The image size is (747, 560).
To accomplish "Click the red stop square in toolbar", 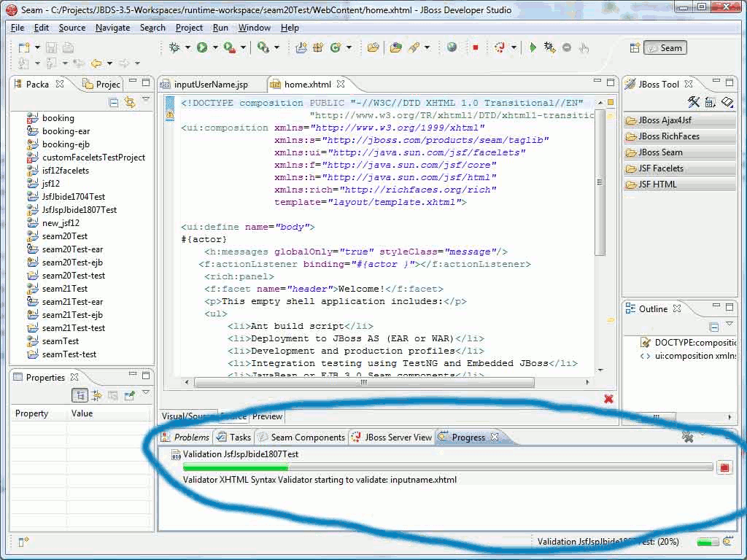I will point(475,47).
